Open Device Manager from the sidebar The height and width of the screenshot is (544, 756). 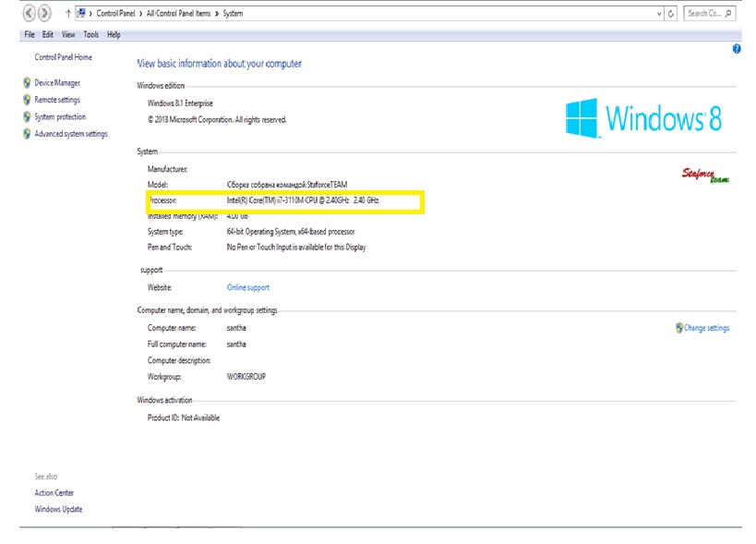(x=55, y=82)
